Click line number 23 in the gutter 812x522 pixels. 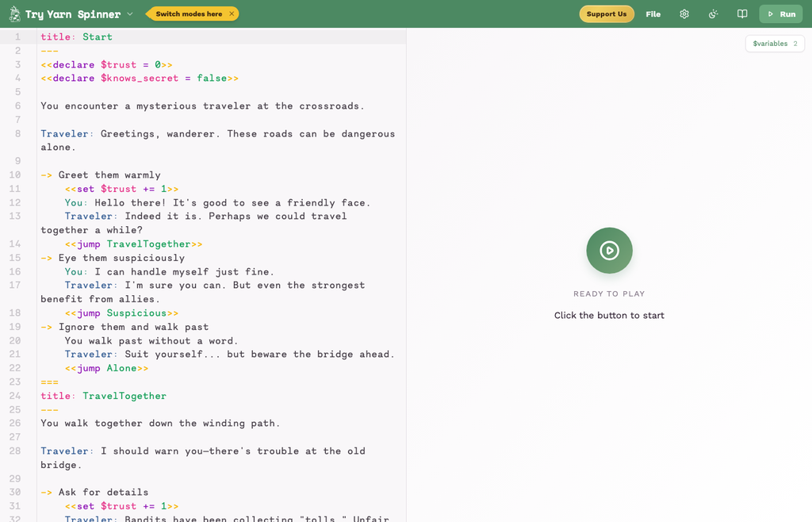coord(15,382)
